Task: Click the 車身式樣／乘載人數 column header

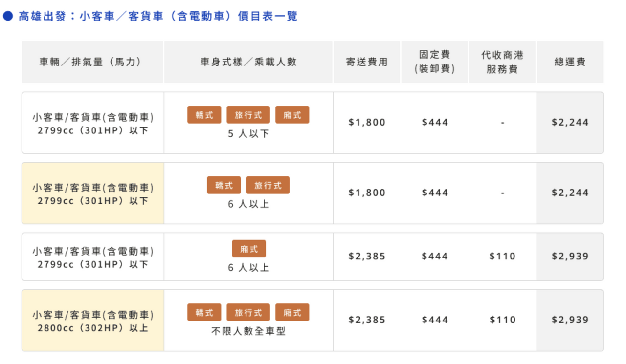Action: (248, 62)
